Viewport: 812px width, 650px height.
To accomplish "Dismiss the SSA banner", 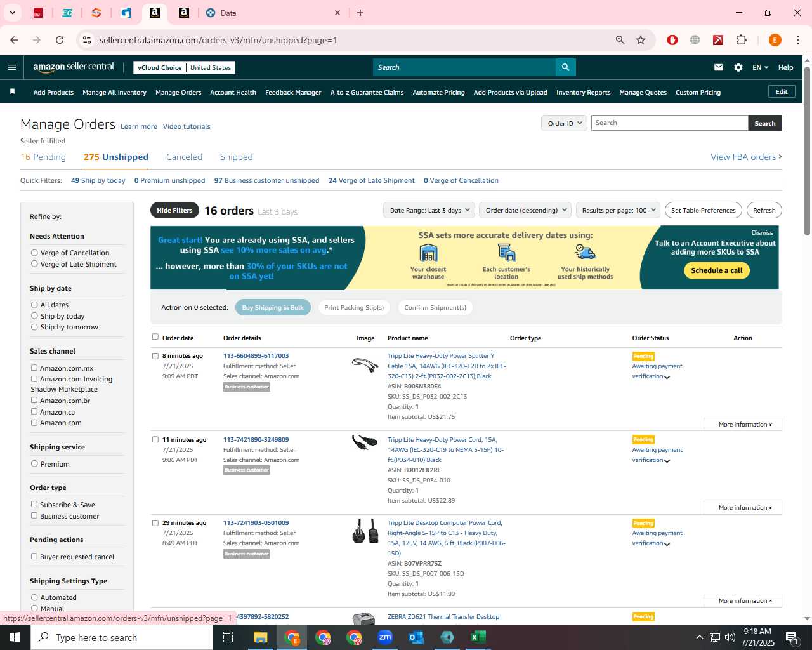I will coord(762,233).
